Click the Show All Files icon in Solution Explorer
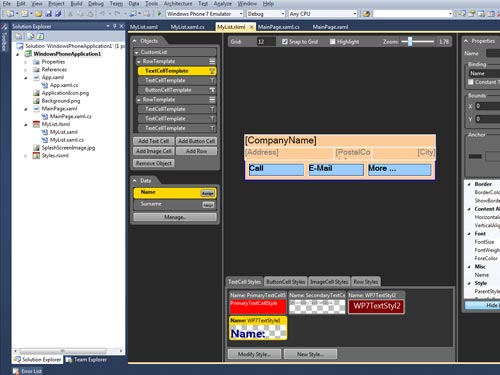This screenshot has width=500, height=375. (30, 36)
